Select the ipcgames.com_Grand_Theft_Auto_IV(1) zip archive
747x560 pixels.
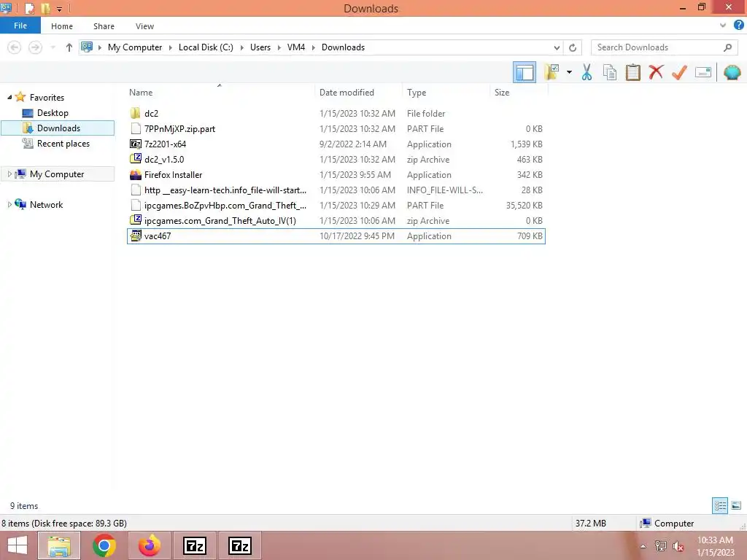(336, 220)
